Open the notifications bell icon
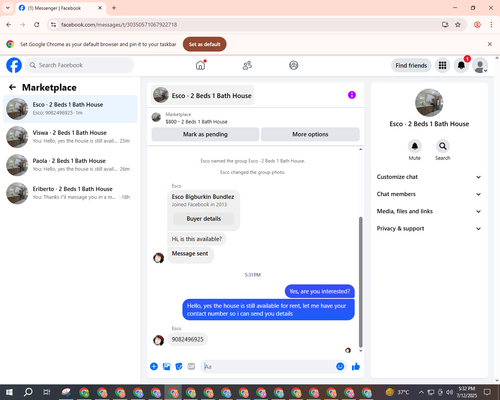The height and width of the screenshot is (400, 500). click(x=461, y=65)
